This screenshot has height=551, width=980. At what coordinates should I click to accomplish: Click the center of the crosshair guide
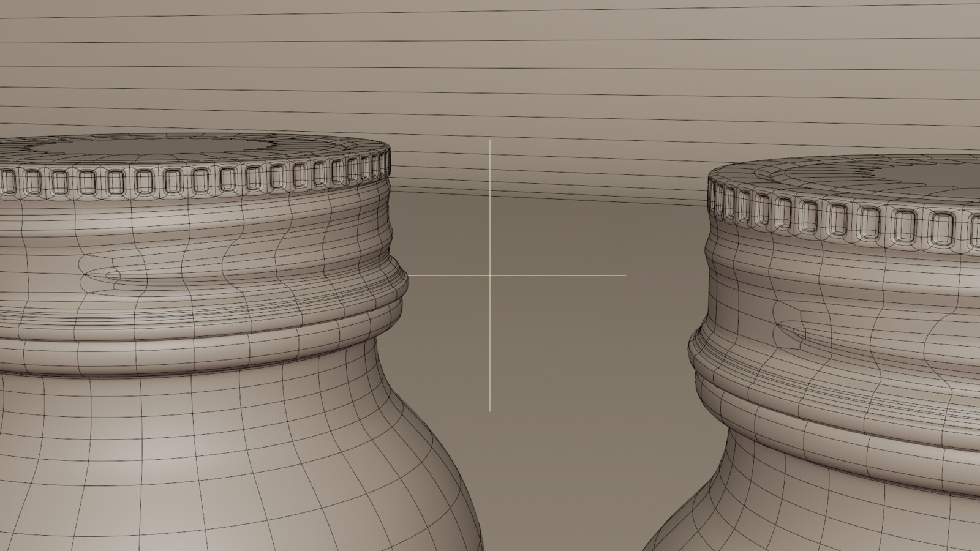[490, 275]
